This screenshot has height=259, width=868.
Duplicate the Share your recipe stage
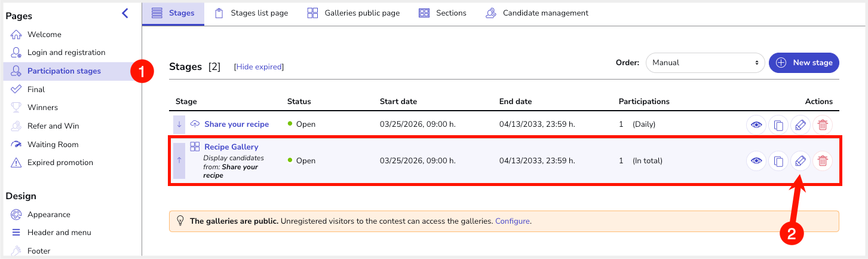778,125
